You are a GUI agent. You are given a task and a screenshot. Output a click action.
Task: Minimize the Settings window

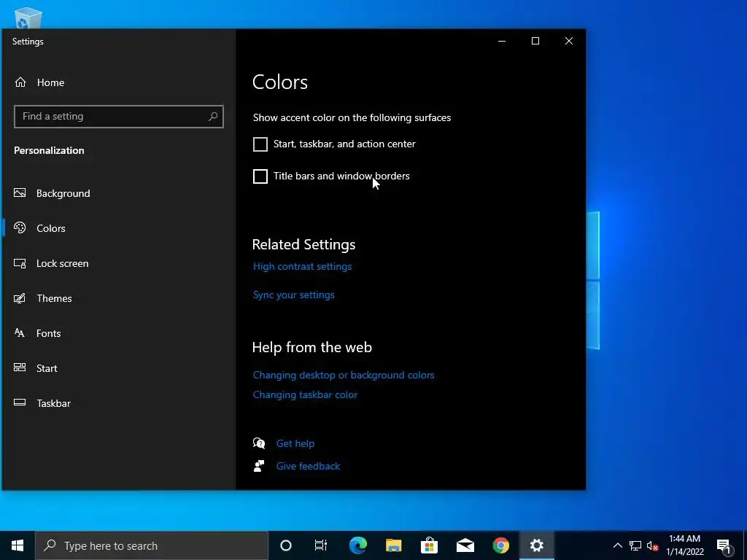tap(502, 41)
